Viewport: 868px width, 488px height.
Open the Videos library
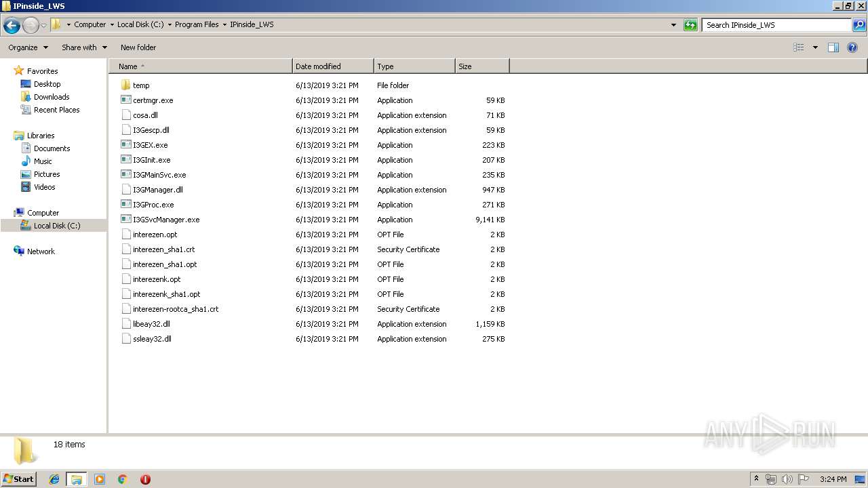click(44, 187)
